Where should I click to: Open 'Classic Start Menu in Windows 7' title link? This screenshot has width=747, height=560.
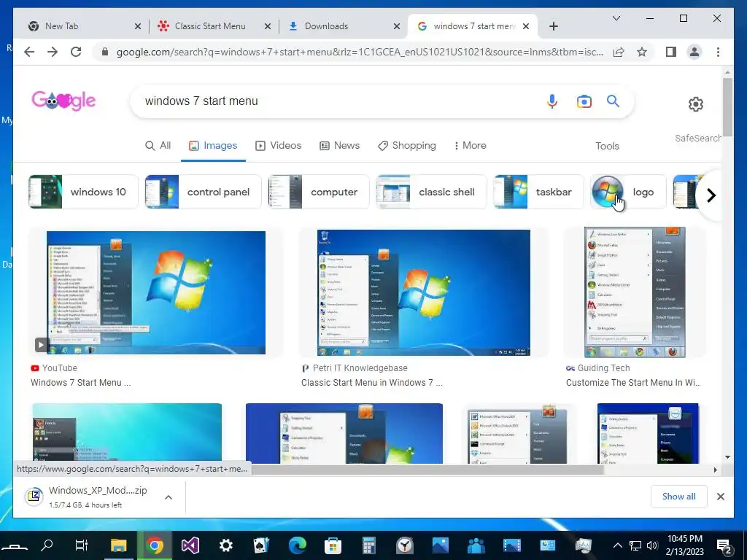click(x=371, y=382)
